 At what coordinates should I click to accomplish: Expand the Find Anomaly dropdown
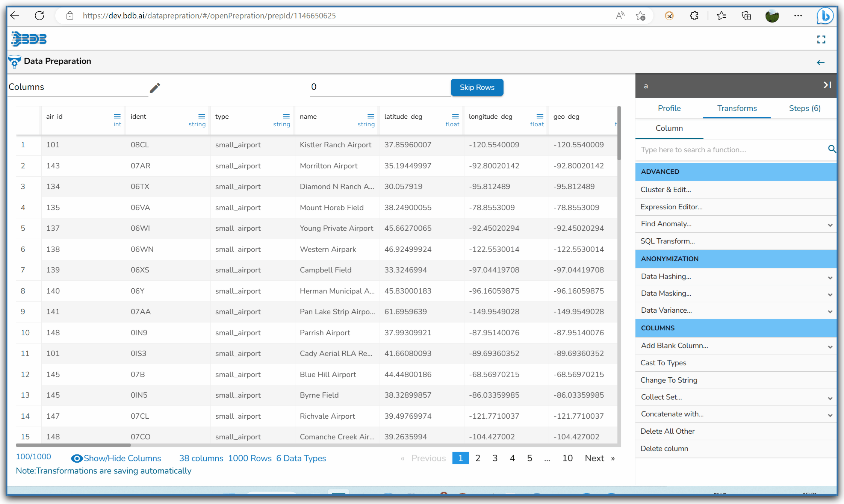point(830,225)
